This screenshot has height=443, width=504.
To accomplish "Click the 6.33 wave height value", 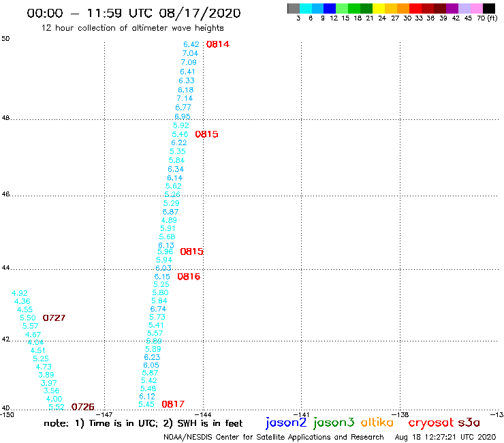I will click(x=187, y=80).
